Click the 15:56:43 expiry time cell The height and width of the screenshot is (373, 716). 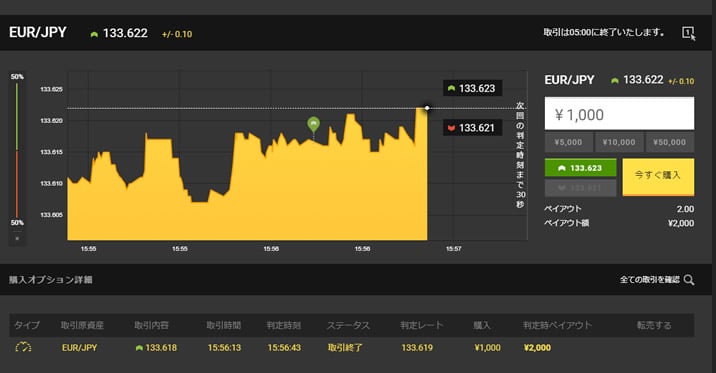click(x=284, y=348)
